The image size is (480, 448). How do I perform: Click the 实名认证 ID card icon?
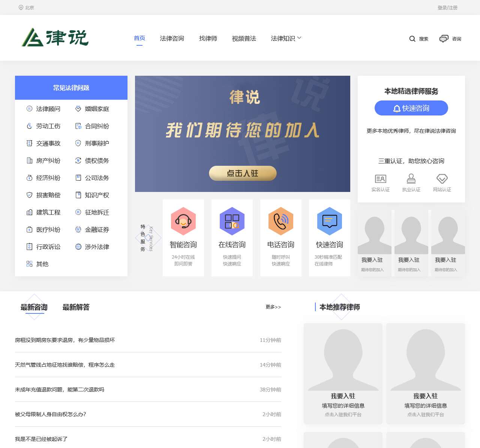pyautogui.click(x=381, y=179)
